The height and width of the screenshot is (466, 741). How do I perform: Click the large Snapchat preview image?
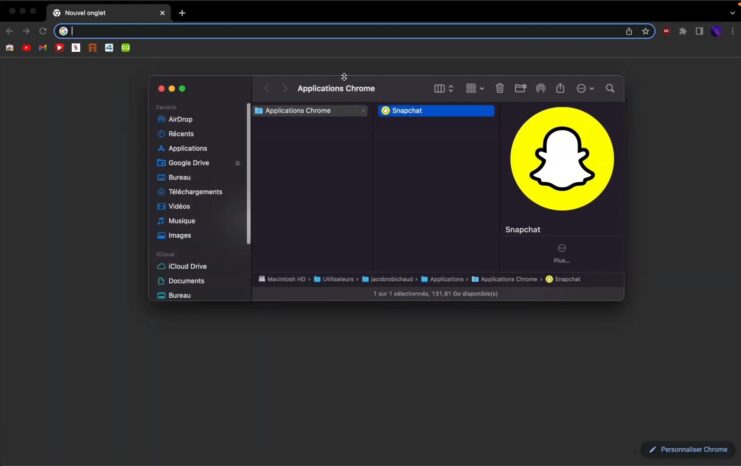562,159
